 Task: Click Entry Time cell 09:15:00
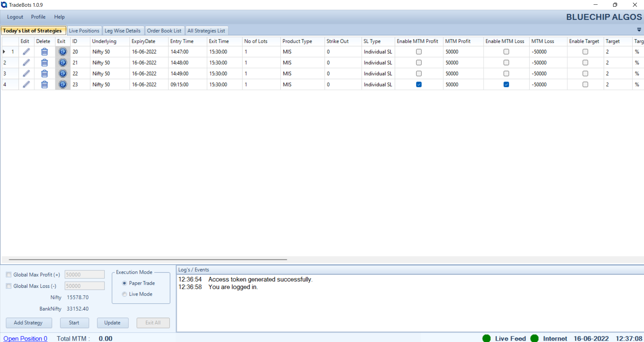pos(187,84)
